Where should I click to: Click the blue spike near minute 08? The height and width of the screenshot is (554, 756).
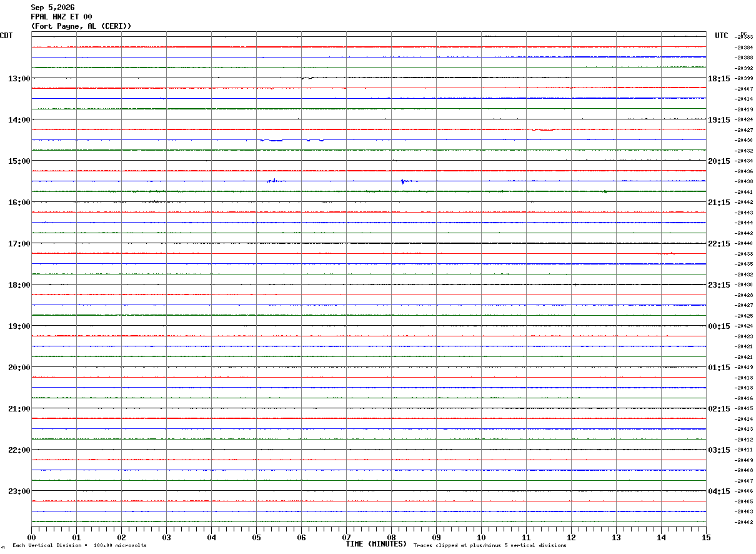pos(404,181)
